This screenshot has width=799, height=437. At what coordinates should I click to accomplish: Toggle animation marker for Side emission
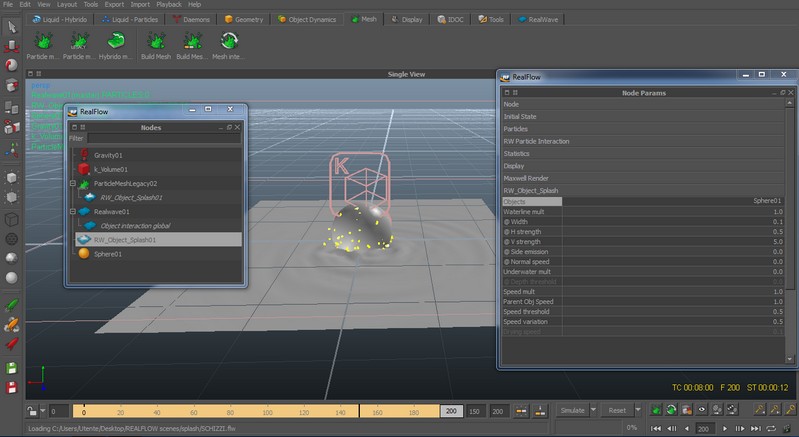point(507,252)
